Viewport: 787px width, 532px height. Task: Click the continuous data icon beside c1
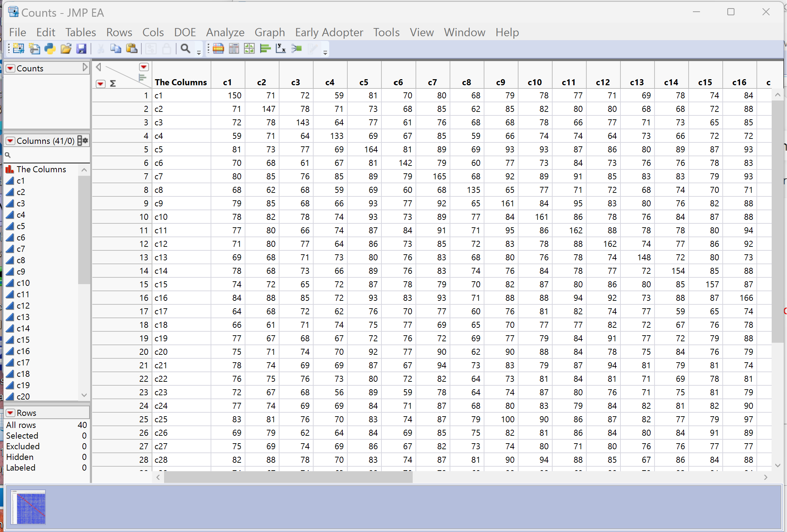[x=10, y=181]
